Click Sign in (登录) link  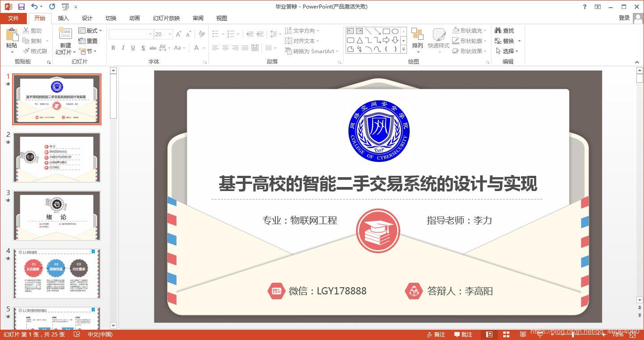(x=624, y=18)
